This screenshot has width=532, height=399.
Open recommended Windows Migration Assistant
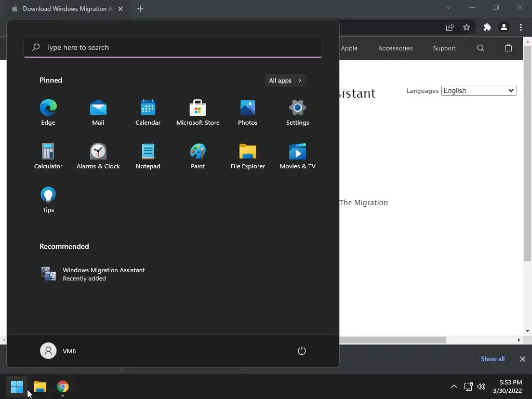94,274
